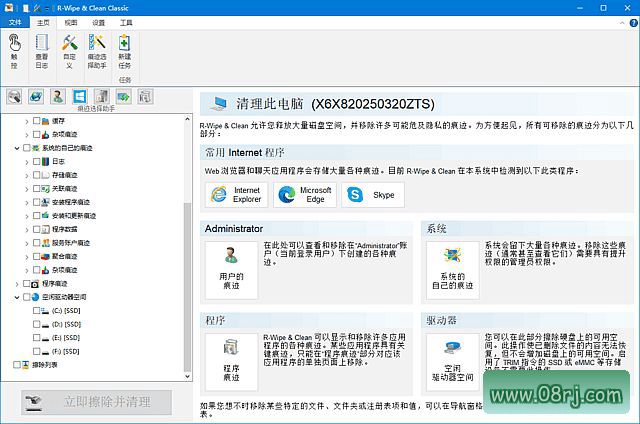Click the icon beside 擦除列表 tree row
The height and width of the screenshot is (424, 640).
(26, 365)
